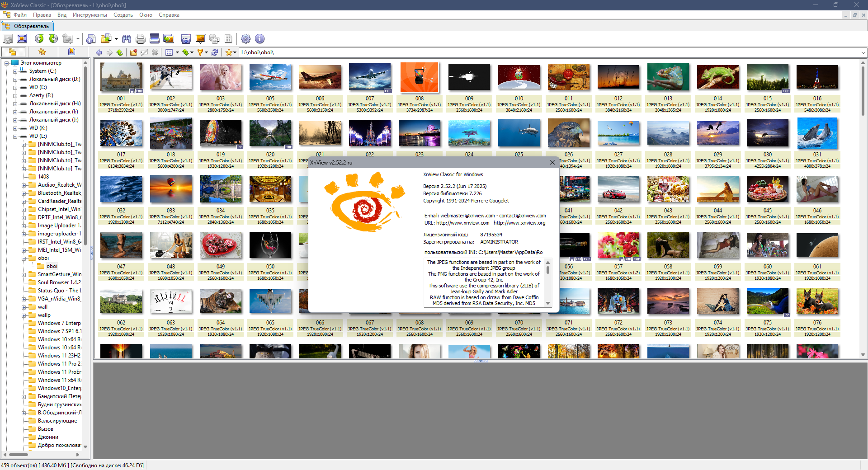The image size is (868, 470).
Task: Open settings via the gear icon
Action: tap(245, 39)
